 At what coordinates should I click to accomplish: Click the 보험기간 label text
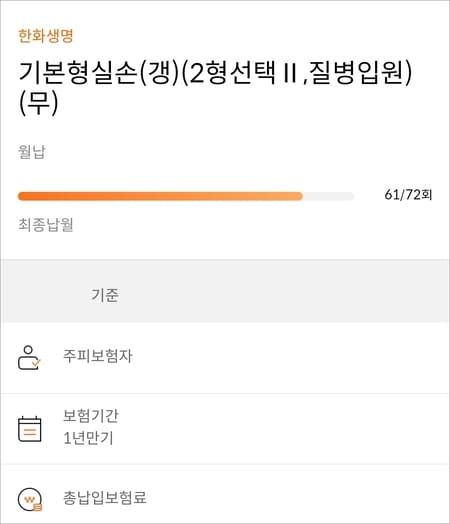pyautogui.click(x=91, y=416)
